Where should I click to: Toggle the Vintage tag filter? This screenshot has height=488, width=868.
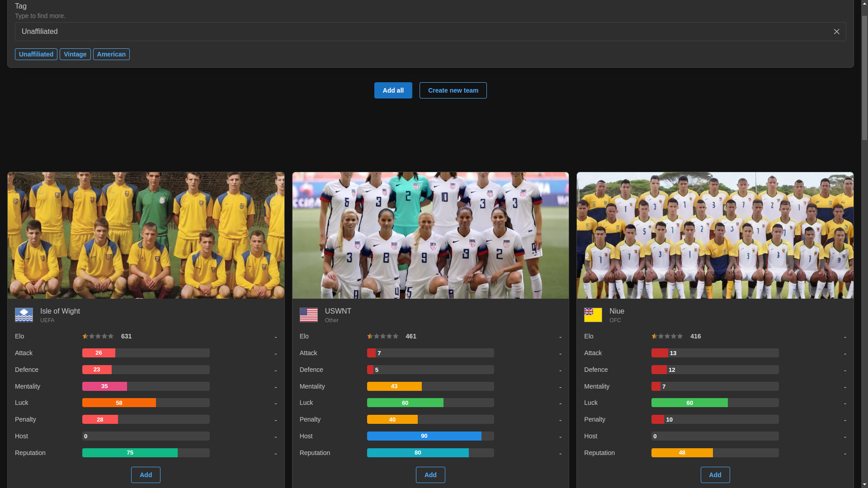pyautogui.click(x=75, y=54)
